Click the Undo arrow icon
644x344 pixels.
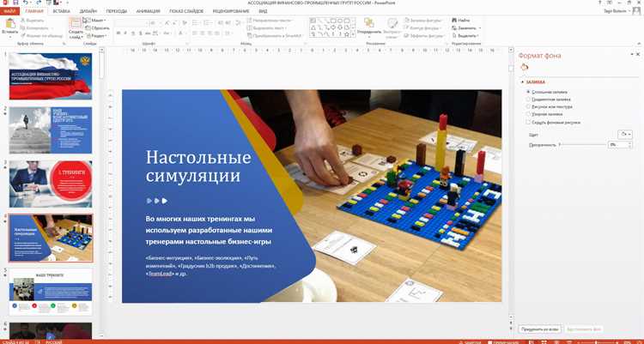(26, 3)
